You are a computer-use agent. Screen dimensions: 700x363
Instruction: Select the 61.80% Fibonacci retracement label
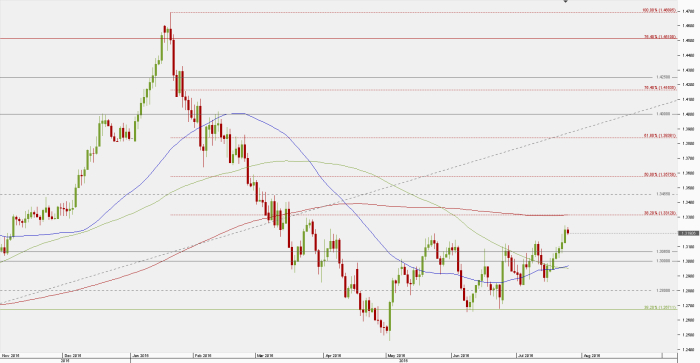tap(660, 135)
